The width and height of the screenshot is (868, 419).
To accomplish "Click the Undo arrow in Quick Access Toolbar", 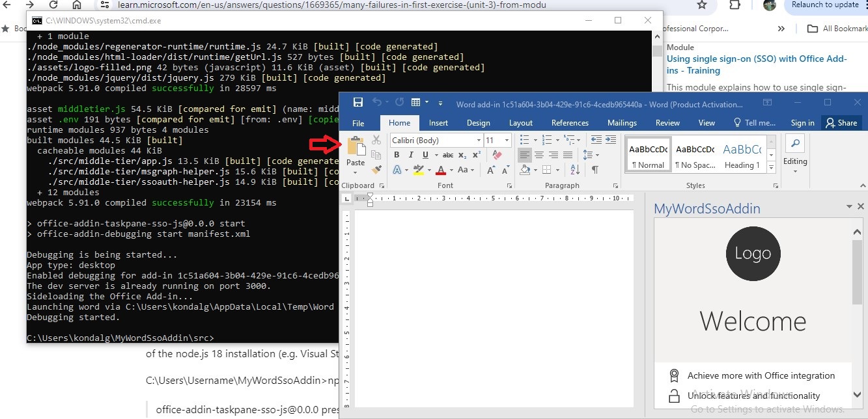I will [376, 102].
